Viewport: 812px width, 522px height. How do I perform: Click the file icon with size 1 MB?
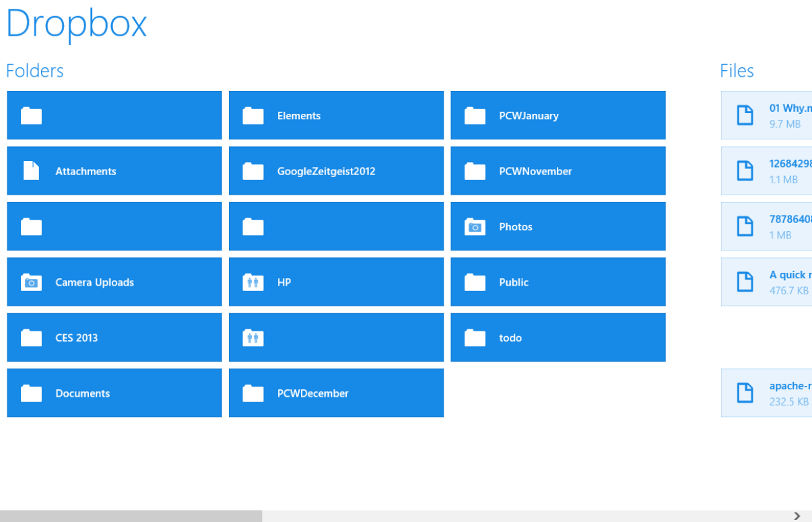pyautogui.click(x=745, y=226)
